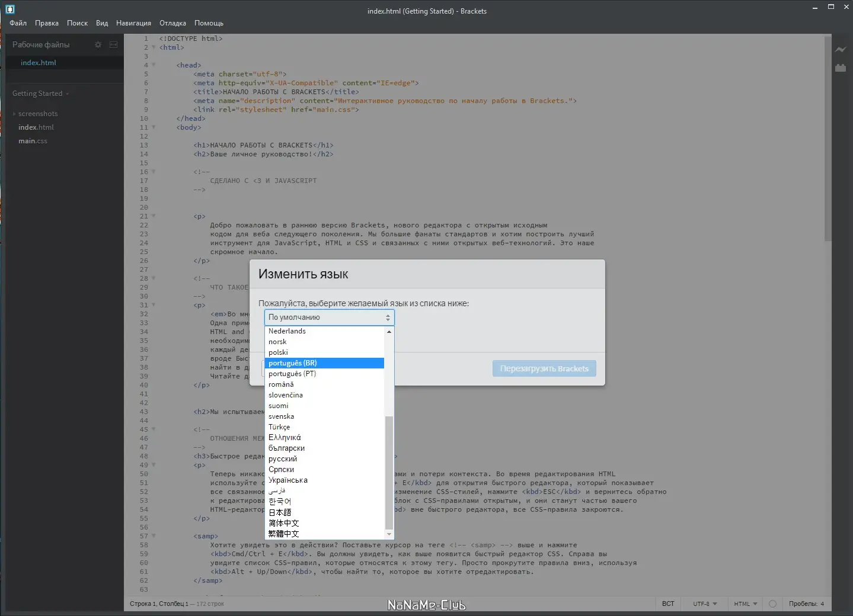Fold the samp block at line 57
This screenshot has height=616, width=853.
[154, 536]
